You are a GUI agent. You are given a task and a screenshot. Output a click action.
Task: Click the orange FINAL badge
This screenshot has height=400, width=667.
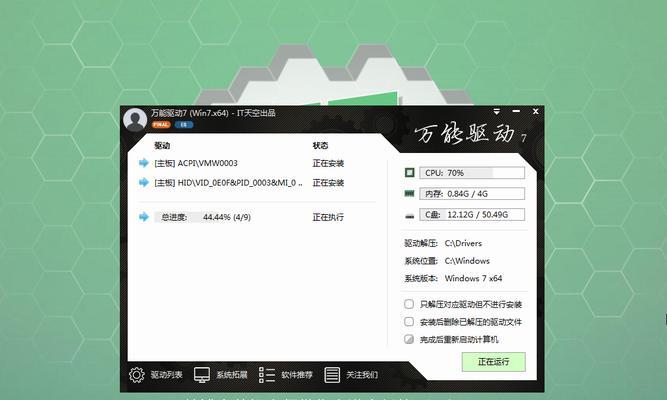pos(161,125)
